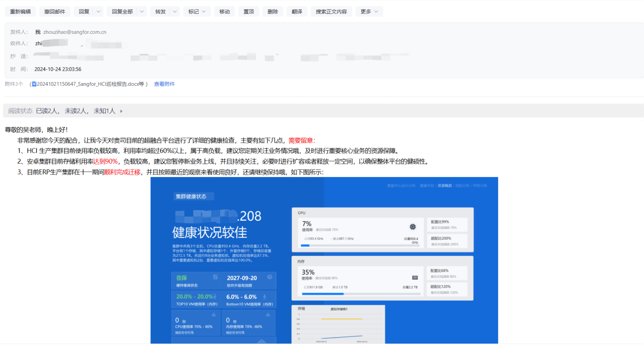The image size is (644, 345).
Task: Click 撤回邮件 to recall the email
Action: point(54,11)
